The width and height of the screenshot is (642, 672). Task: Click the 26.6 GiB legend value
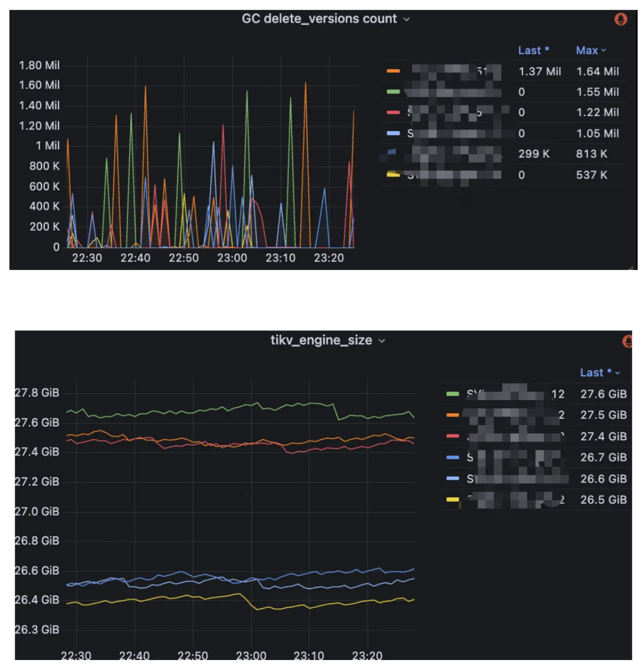pos(604,479)
